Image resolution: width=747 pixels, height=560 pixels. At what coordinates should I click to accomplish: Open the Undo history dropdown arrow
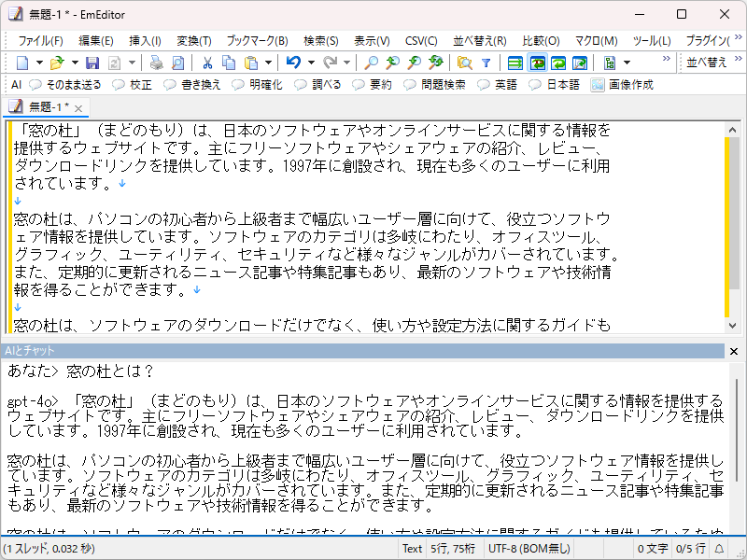click(311, 63)
